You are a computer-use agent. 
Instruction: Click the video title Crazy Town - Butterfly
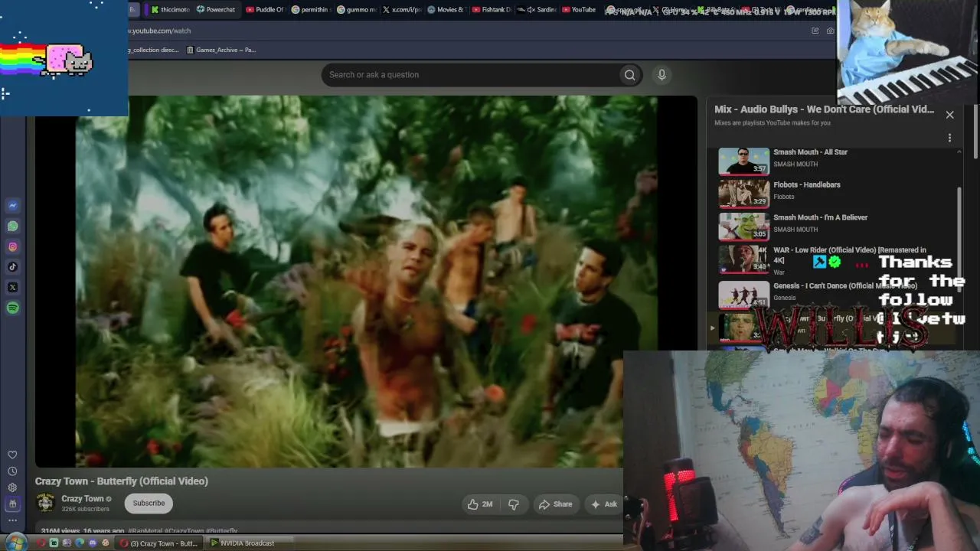tap(122, 481)
